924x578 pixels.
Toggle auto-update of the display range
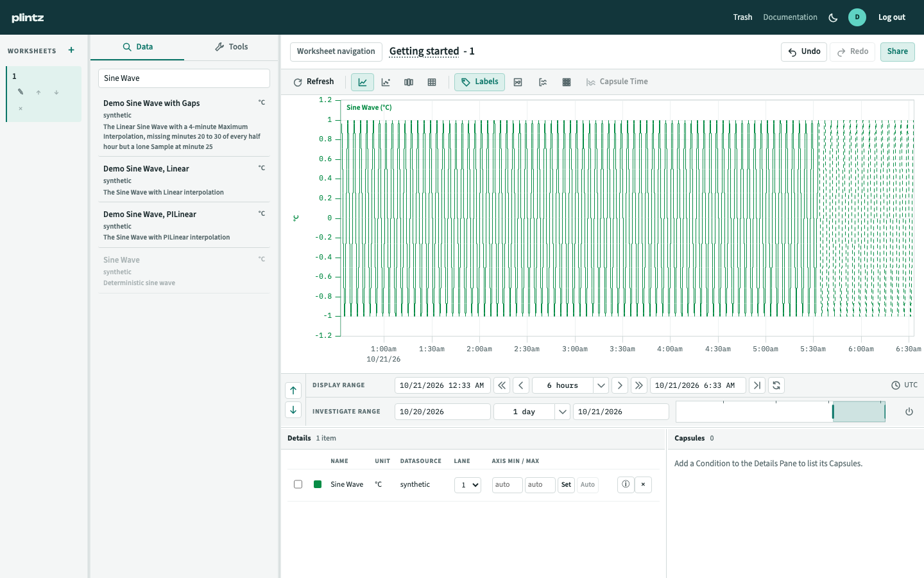776,385
